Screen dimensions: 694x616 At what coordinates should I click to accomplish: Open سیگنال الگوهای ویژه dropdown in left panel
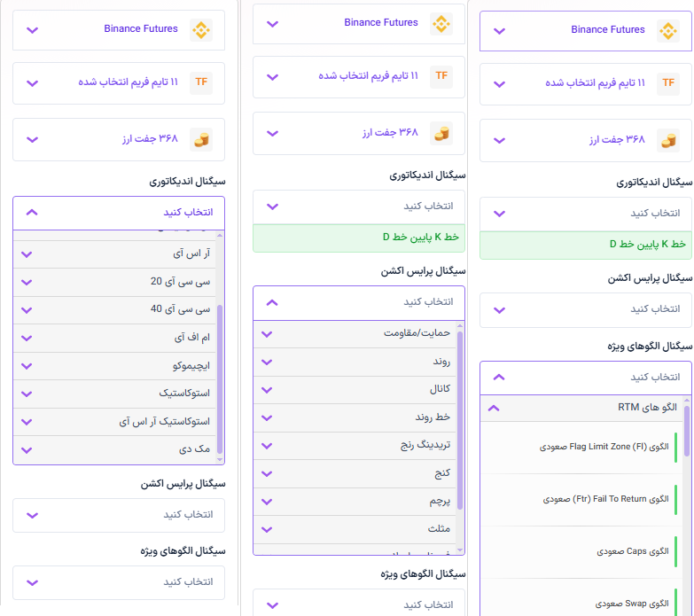point(119,582)
